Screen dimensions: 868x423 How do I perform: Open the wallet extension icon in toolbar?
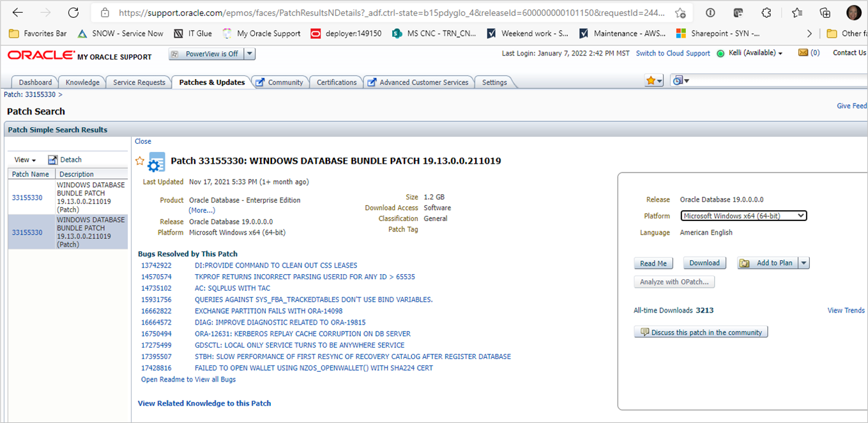pos(738,13)
